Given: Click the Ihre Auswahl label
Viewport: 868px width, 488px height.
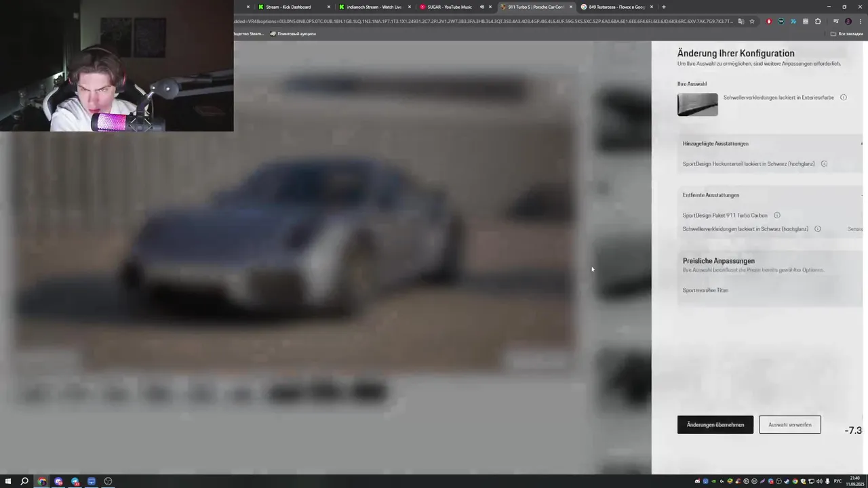Looking at the screenshot, I should (x=692, y=84).
